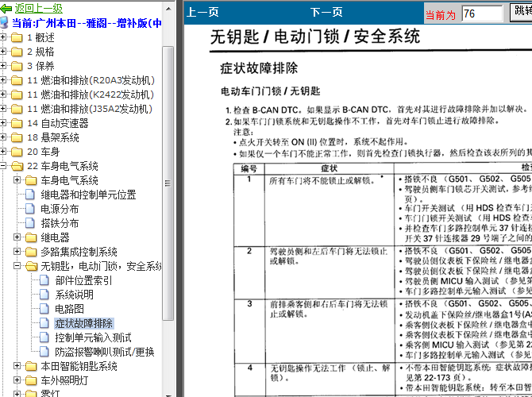Image resolution: width=532 pixels, height=397 pixels.
Task: Expand the 1 概述 node
Action: (3, 37)
